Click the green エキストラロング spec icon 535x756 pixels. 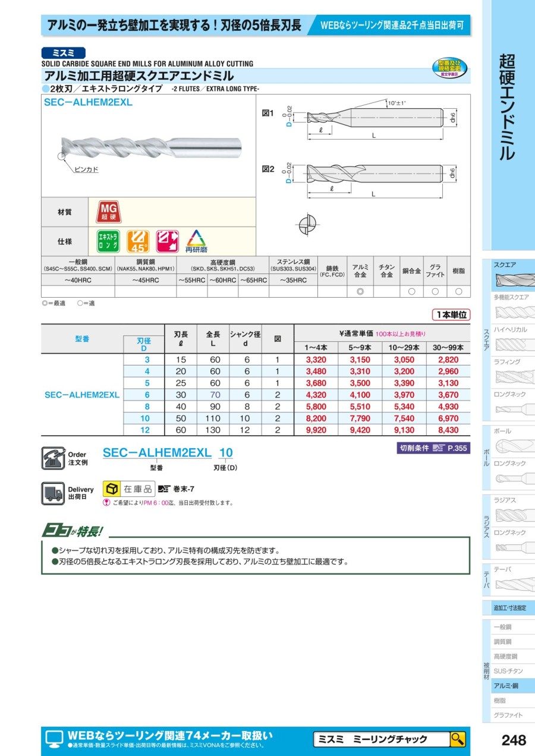point(108,241)
